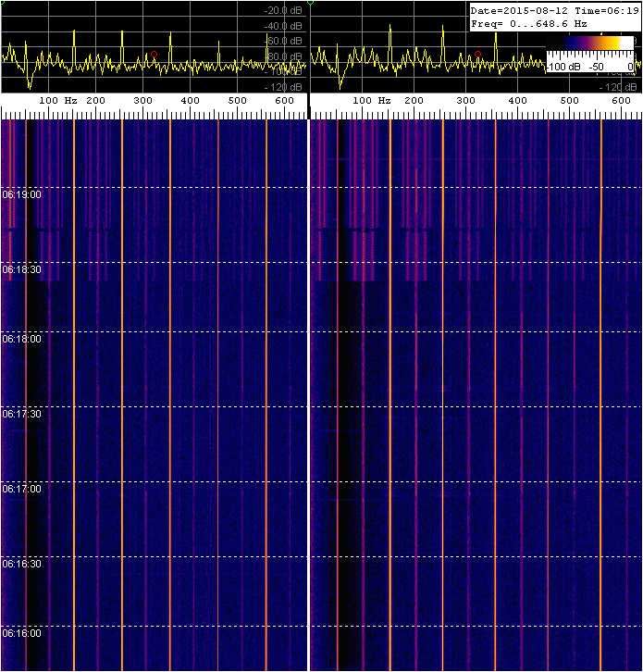Screen dimensions: 643x672
Task: Select the -50 color scale label
Action: (x=597, y=67)
